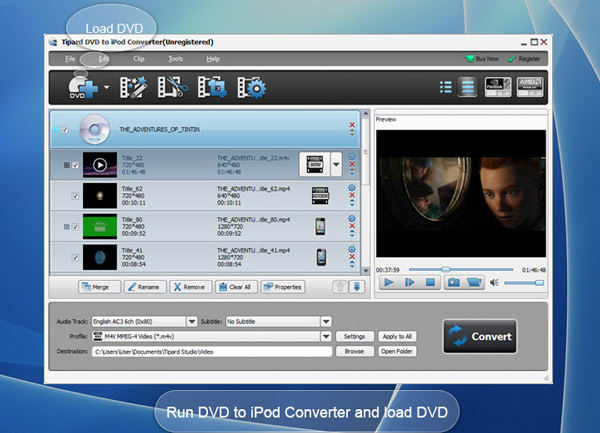Step to next frame in preview
The width and height of the screenshot is (600, 433).
(x=409, y=283)
